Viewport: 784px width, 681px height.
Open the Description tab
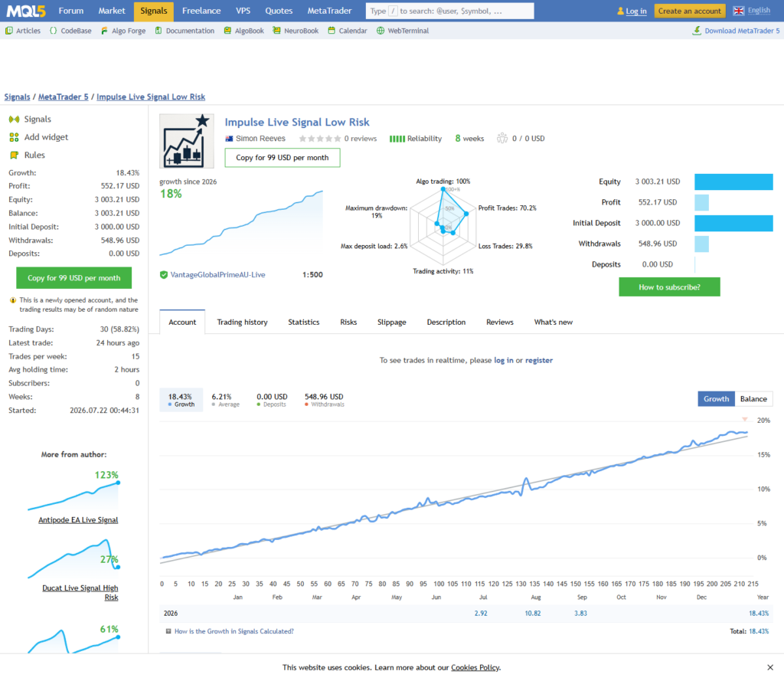point(446,322)
